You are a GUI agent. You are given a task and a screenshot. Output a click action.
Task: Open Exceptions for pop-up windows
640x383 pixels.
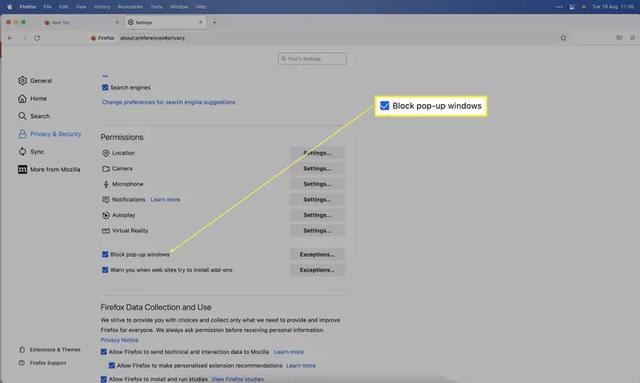[317, 254]
